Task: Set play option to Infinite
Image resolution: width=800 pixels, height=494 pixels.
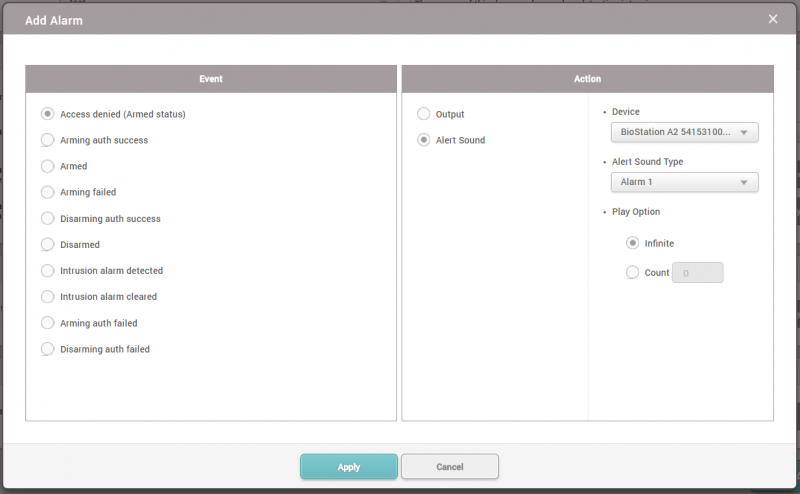Action: coord(632,243)
